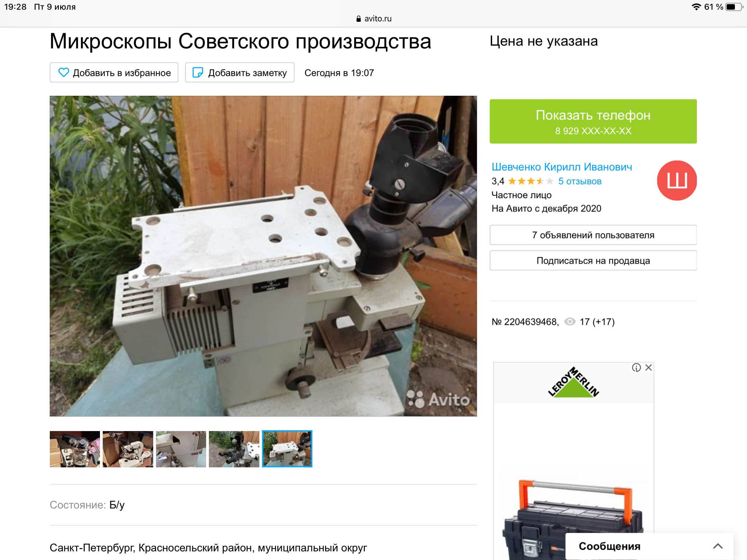Select the third photo thumbnail

tap(181, 449)
